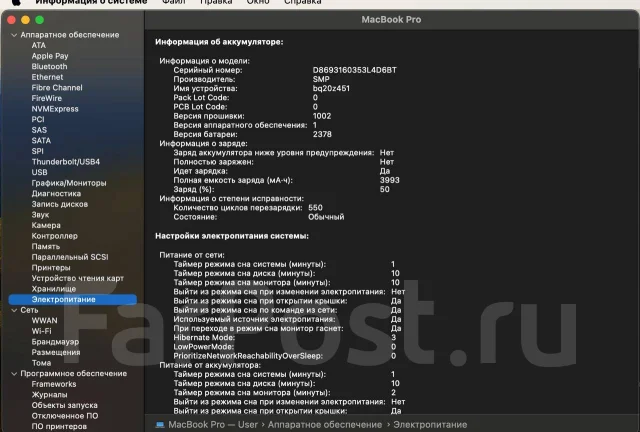Viewport: 640px width, 432px height.
Task: Click the device name value bq20z451
Action: [331, 89]
